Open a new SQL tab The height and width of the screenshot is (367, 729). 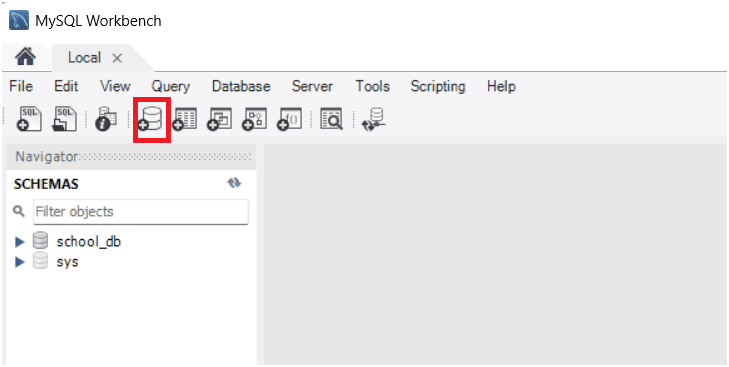(30, 119)
